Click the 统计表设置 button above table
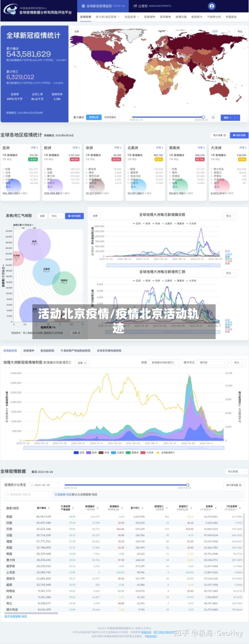 [x=235, y=485]
